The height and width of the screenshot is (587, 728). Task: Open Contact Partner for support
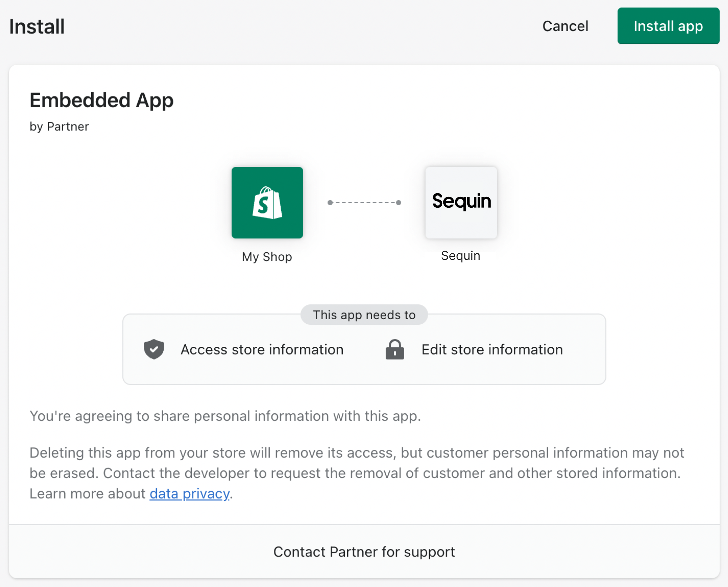coord(364,552)
